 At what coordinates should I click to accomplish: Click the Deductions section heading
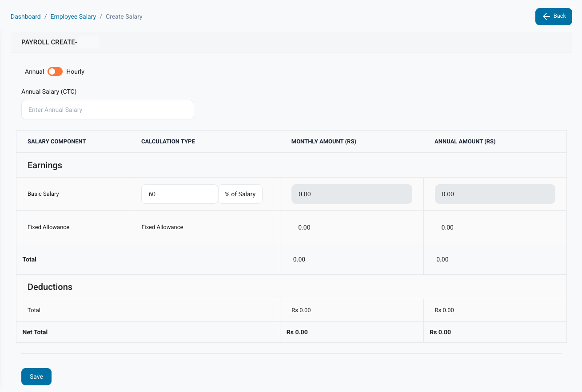pos(50,287)
